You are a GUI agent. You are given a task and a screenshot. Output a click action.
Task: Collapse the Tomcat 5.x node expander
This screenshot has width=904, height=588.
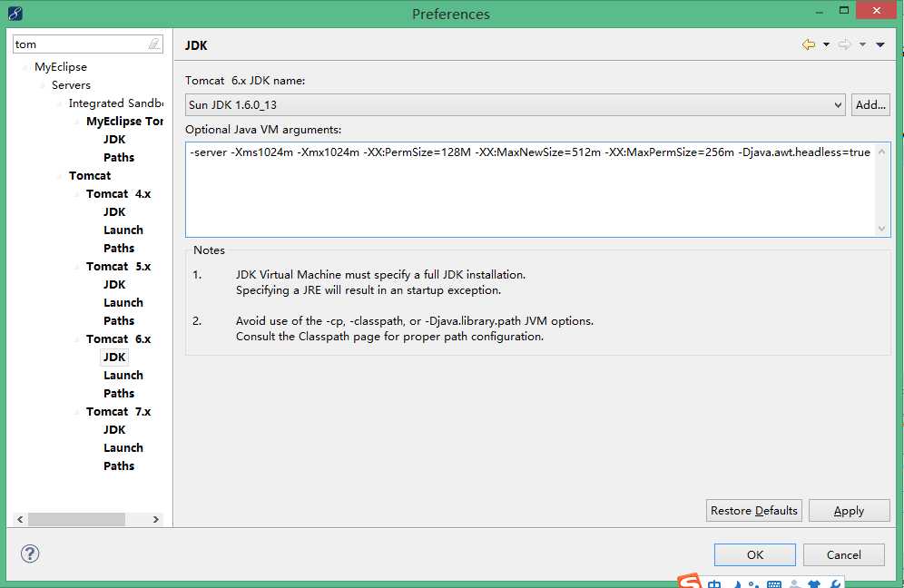click(x=78, y=267)
